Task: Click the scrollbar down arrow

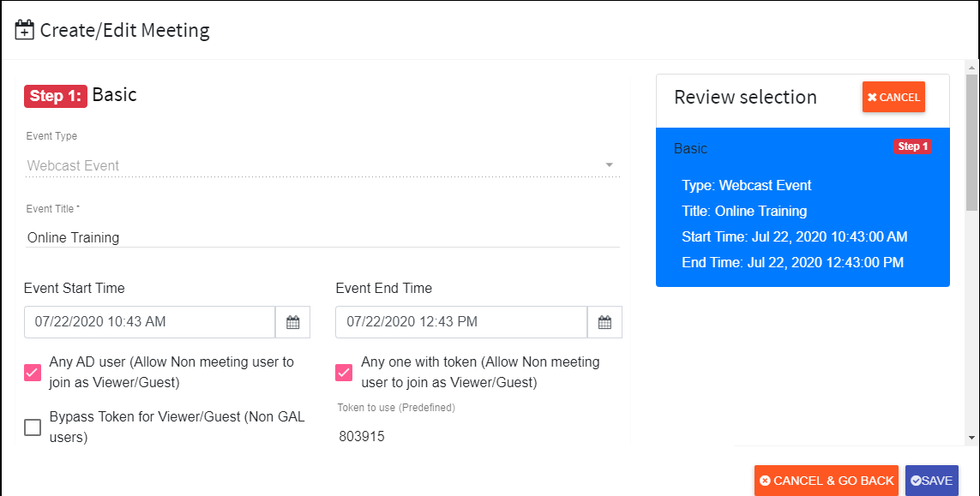Action: (971, 438)
